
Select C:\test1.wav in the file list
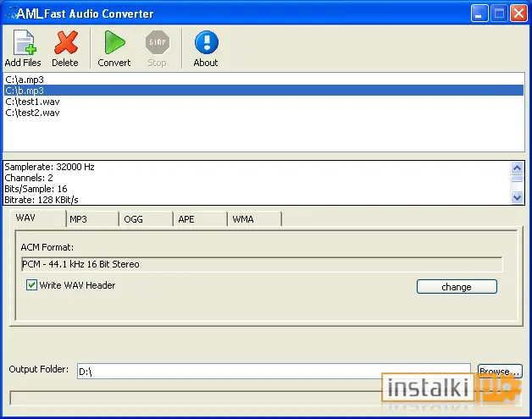point(263,102)
